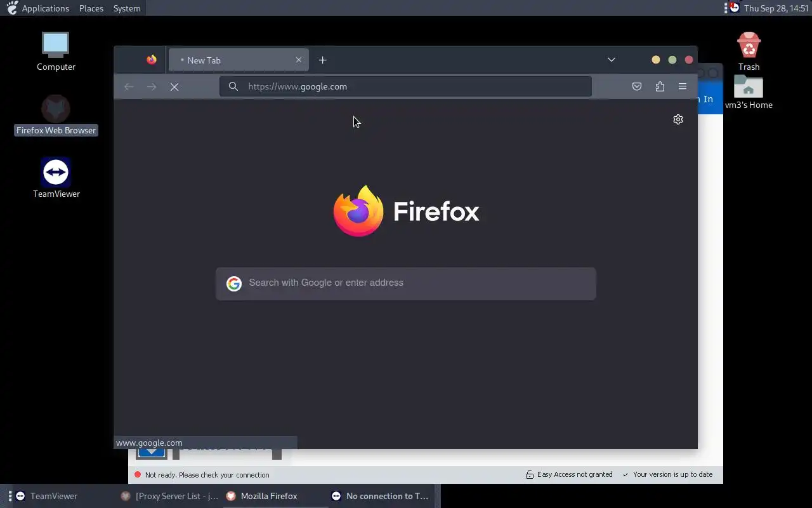The image size is (812, 508).
Task: Open Firefox application hamburger menu
Action: pos(683,86)
